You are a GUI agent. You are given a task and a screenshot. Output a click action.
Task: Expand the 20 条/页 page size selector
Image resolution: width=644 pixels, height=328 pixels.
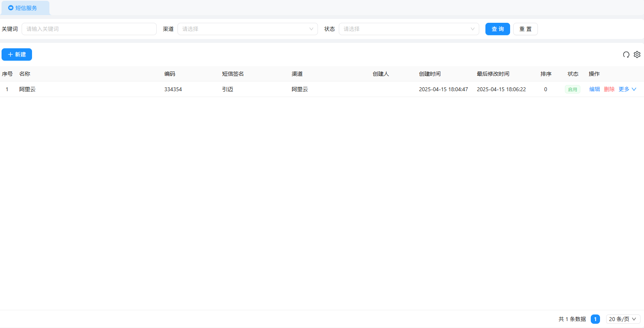click(623, 319)
